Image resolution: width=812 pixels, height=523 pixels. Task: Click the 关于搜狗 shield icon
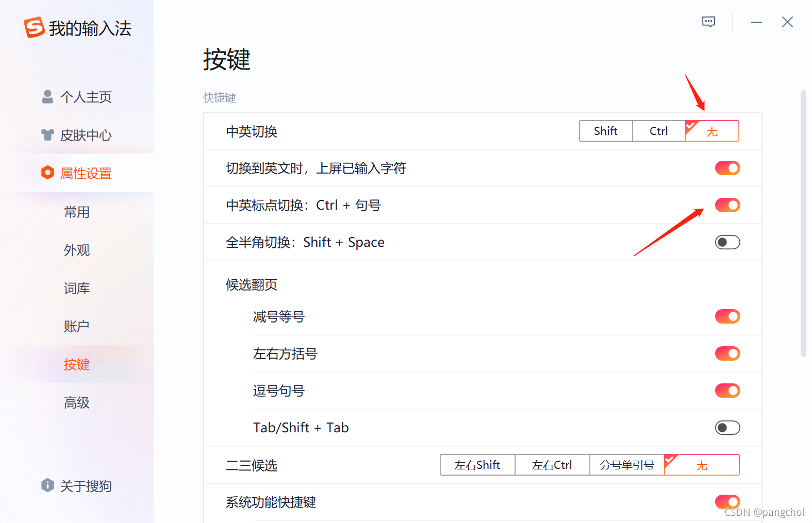click(47, 485)
